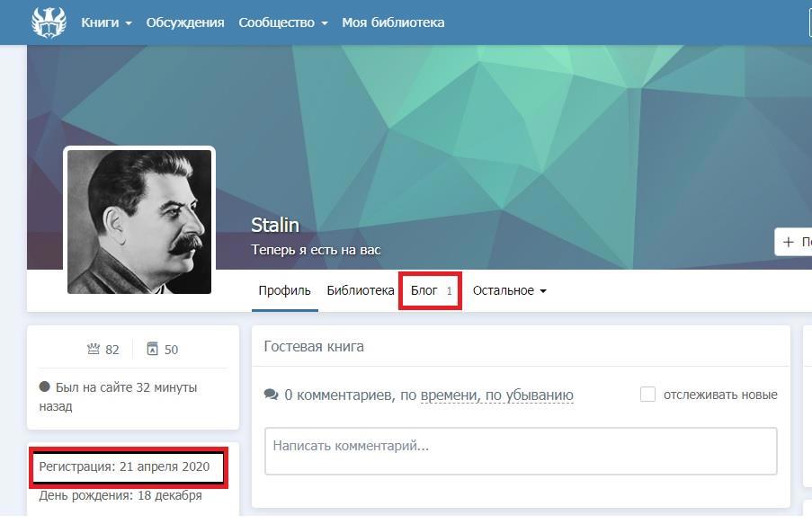Click the 'Написать комментарий' input field
Viewport: 812px width, 524px height.
point(520,450)
